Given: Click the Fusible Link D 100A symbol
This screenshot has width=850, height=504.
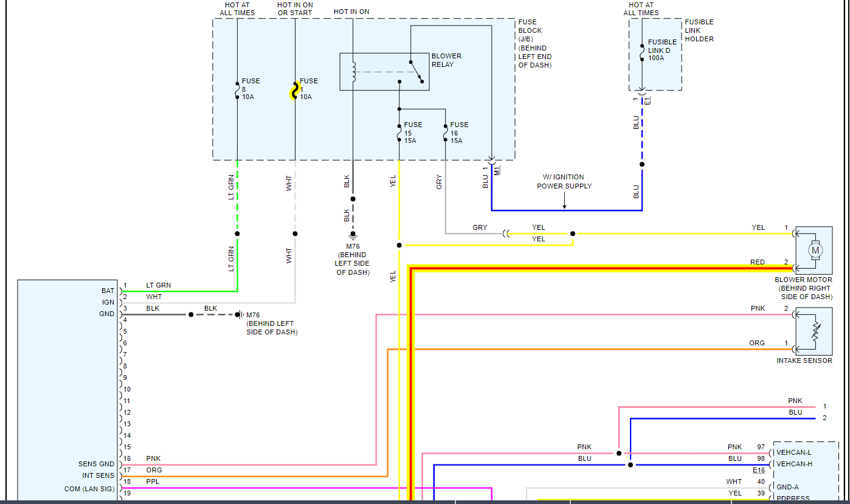Looking at the screenshot, I should pos(642,54).
